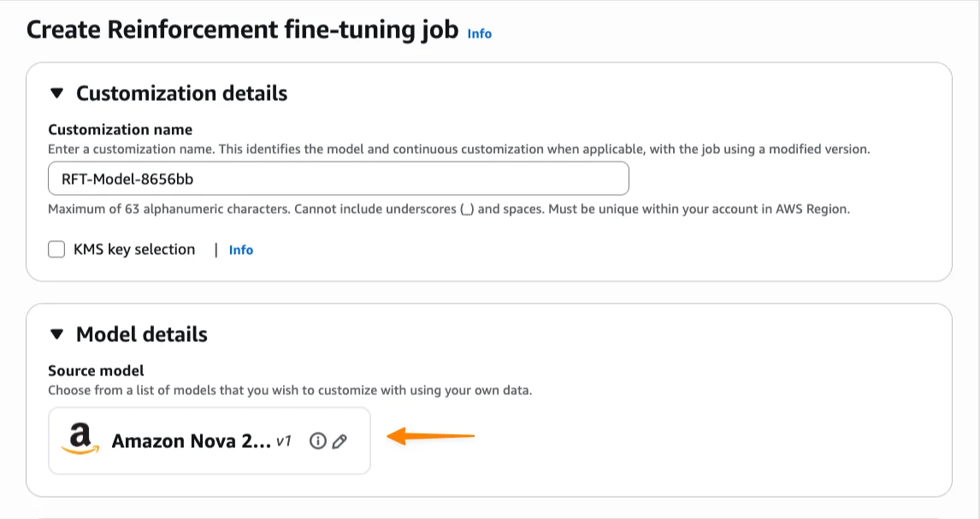The height and width of the screenshot is (519, 980).
Task: Collapse the Model details section triangle
Action: coord(57,334)
